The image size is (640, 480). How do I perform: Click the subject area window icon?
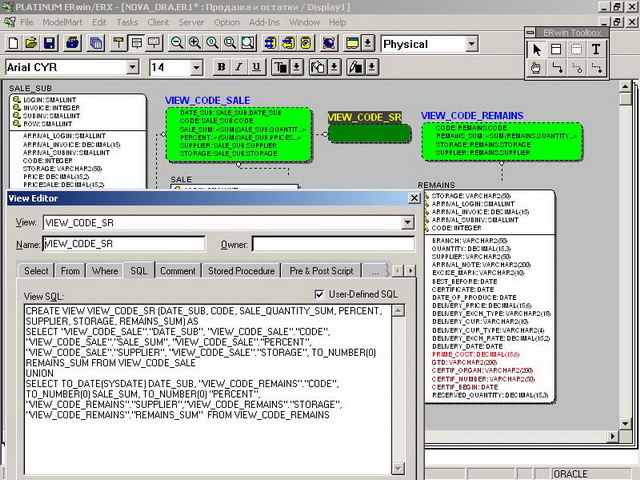click(x=352, y=43)
